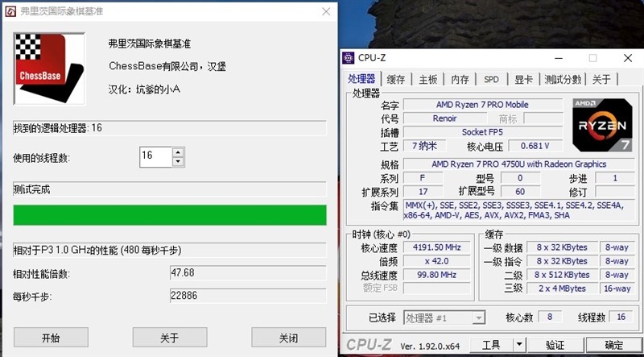Switch to the 关于 tab in CPU-Z
Image resolution: width=644 pixels, height=357 pixels.
pos(601,80)
